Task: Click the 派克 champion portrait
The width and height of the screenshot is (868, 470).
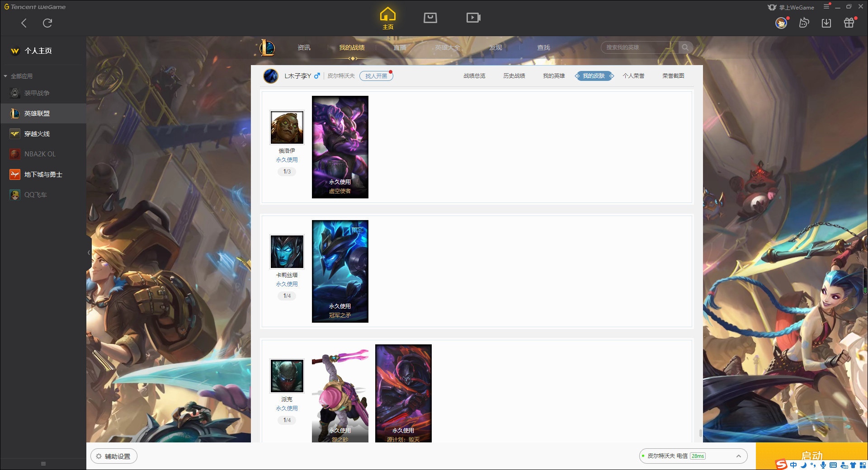Action: click(x=287, y=376)
